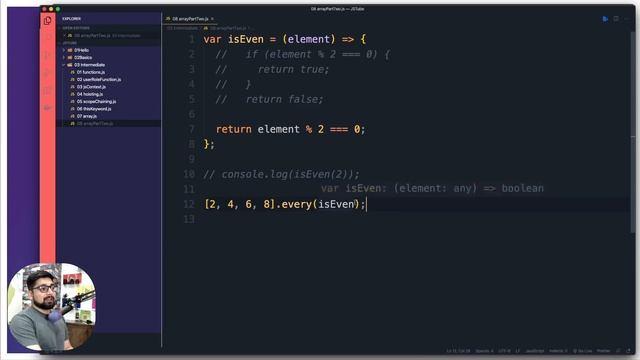This screenshot has height=360, width=640.
Task: Open the editor more actions ellipsis
Action: 627,19
